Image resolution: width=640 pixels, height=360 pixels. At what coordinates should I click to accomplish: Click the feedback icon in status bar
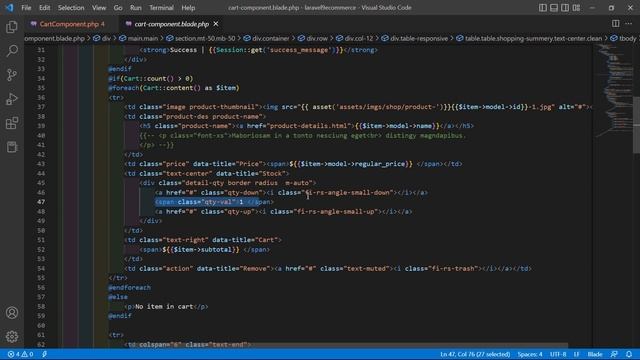pyautogui.click(x=614, y=354)
